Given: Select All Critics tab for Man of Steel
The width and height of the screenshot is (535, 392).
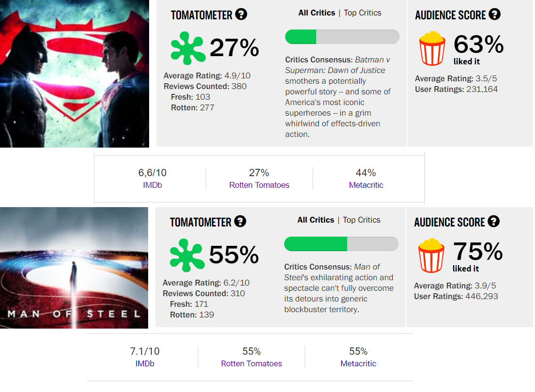Looking at the screenshot, I should (316, 220).
